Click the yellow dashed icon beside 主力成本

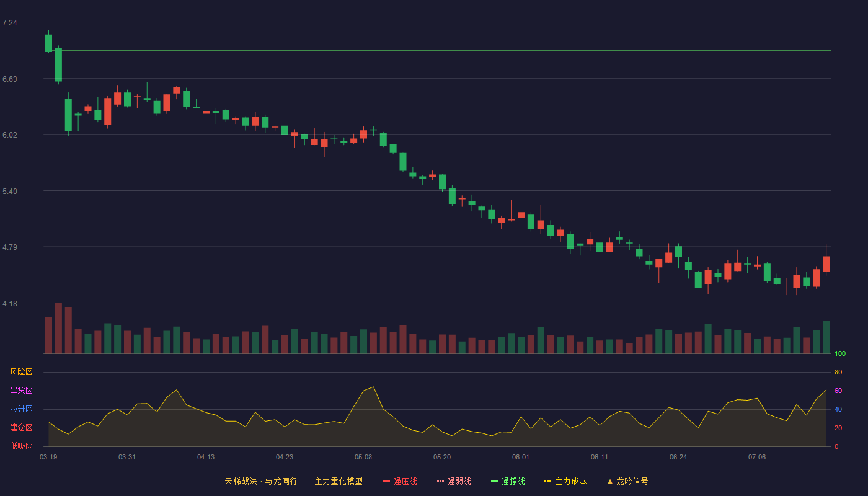tap(548, 481)
